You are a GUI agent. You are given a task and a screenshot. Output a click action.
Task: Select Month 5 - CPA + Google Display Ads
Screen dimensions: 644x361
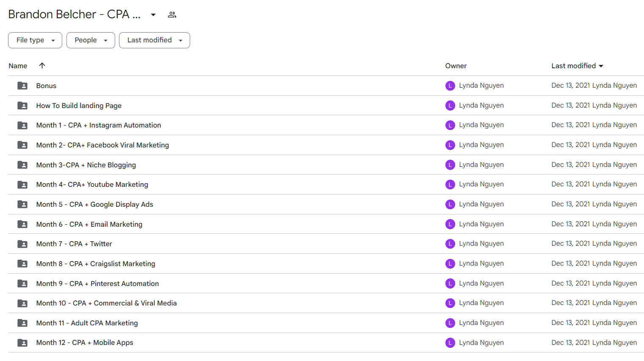click(x=95, y=204)
